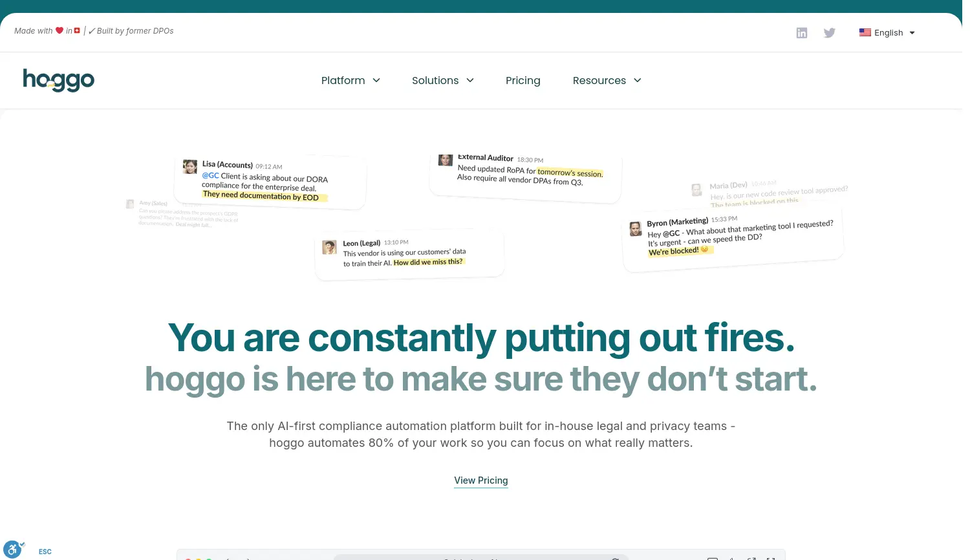Click Lisa (Accounts) avatar in chat card
This screenshot has width=970, height=560.
click(190, 167)
